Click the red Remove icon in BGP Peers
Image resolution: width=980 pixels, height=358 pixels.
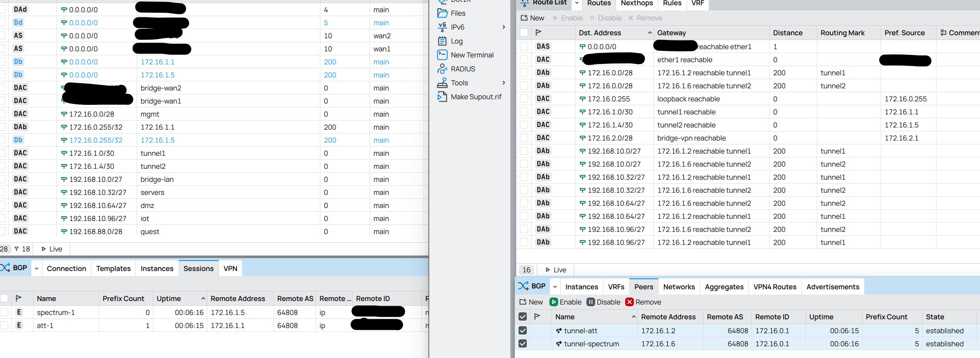click(630, 302)
